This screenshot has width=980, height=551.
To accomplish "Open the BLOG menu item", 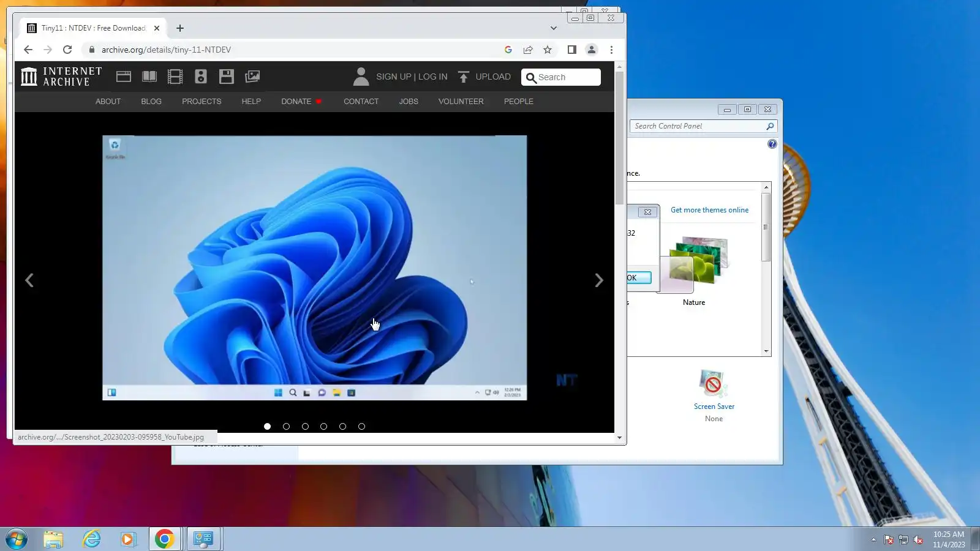I will click(x=151, y=102).
